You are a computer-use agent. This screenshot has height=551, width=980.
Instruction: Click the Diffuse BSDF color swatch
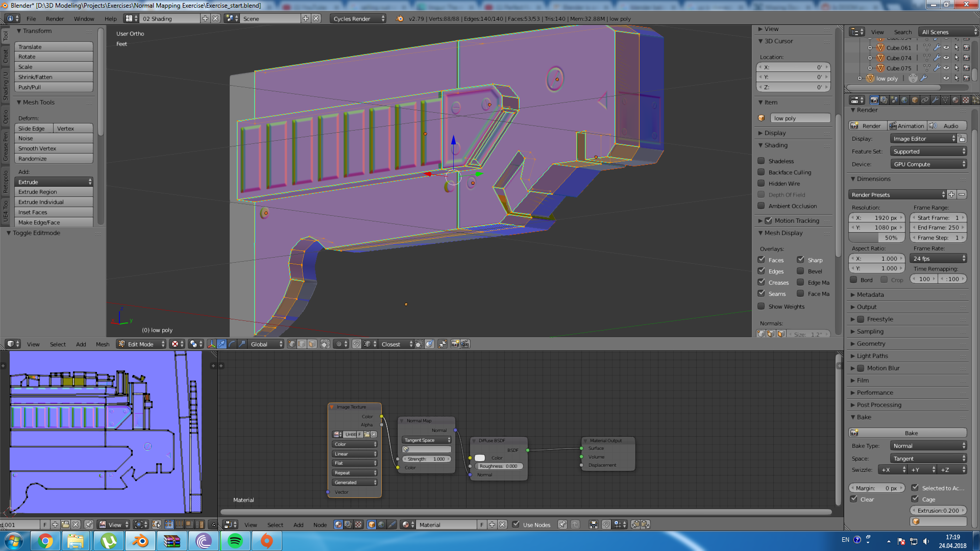point(480,458)
